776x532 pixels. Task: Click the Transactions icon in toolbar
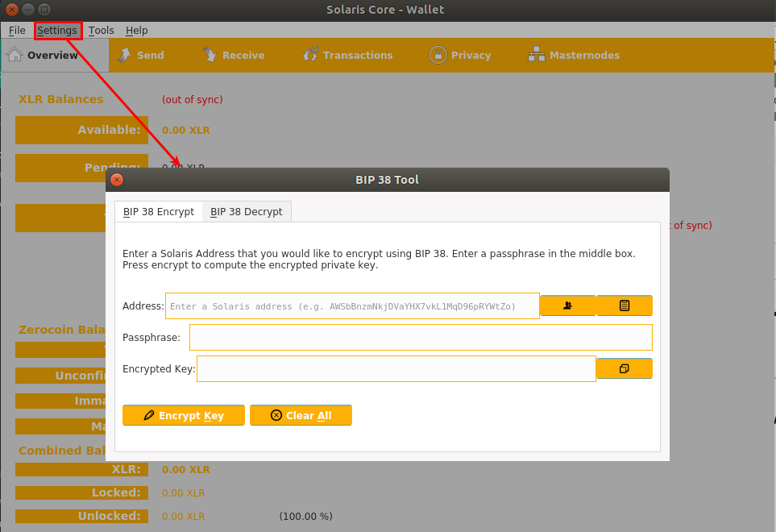[x=310, y=55]
